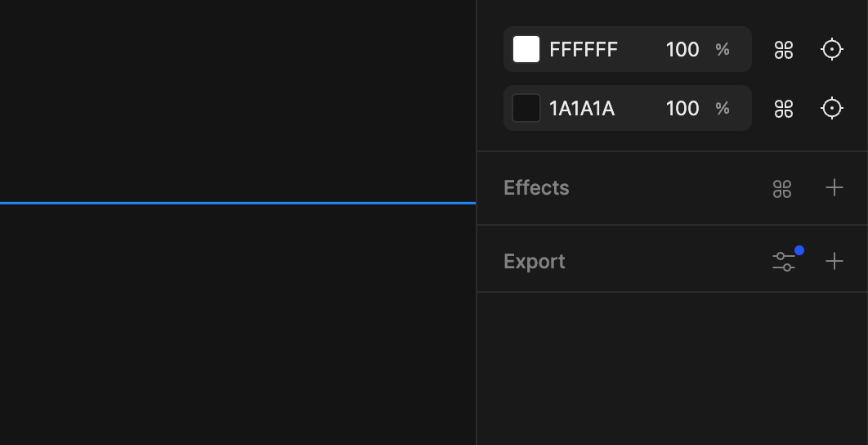Screen dimensions: 868x445
Task: Edit the 1A1A1A hex value field
Action: pos(582,109)
